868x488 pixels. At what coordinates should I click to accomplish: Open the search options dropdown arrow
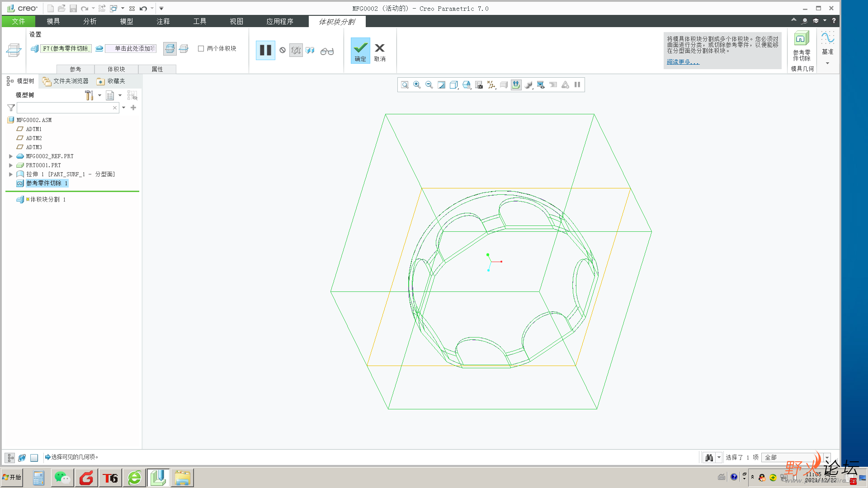(x=124, y=108)
